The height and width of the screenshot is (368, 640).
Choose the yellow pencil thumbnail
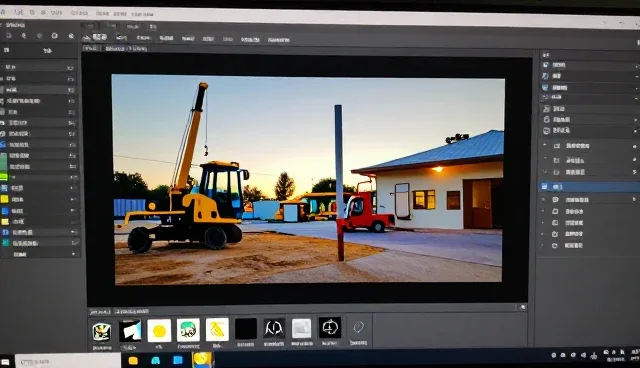(x=217, y=329)
